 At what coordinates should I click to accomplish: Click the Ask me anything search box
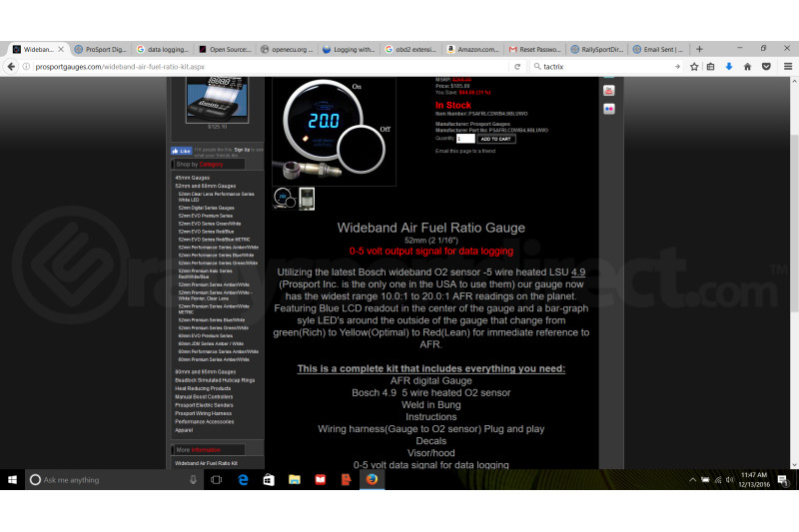point(115,479)
